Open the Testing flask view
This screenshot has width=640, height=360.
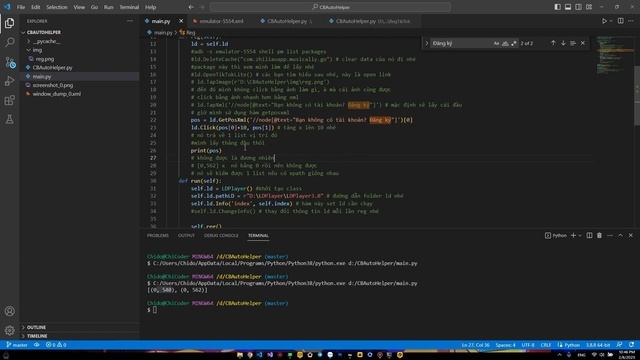pyautogui.click(x=9, y=119)
